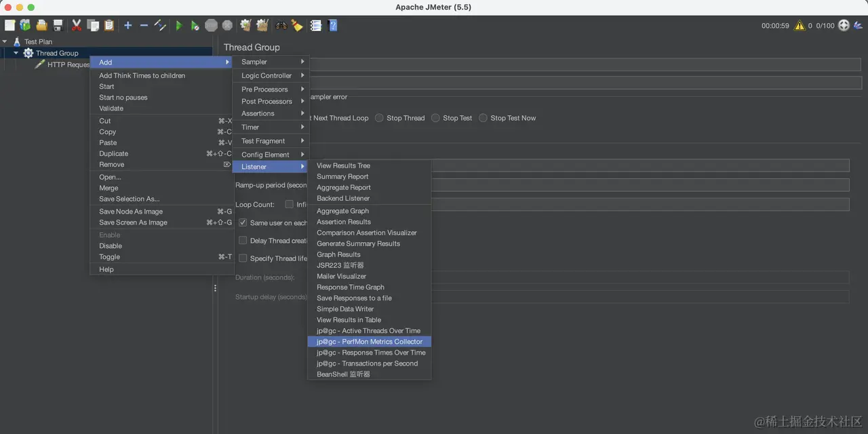Expand the Pre Processors submenu

click(271, 89)
